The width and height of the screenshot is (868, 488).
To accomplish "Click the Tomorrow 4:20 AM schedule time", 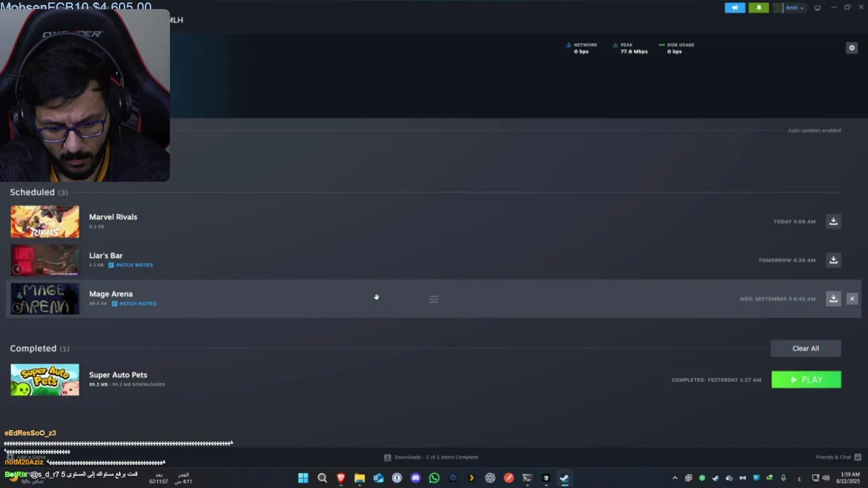I will 787,260.
